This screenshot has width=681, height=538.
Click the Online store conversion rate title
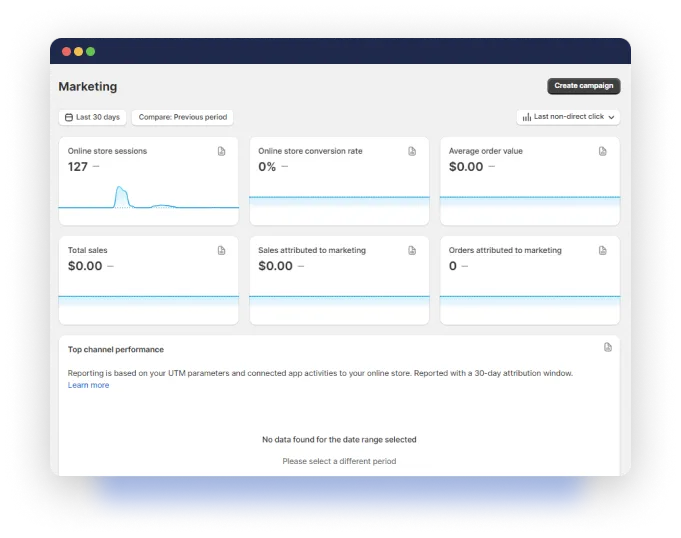(310, 151)
